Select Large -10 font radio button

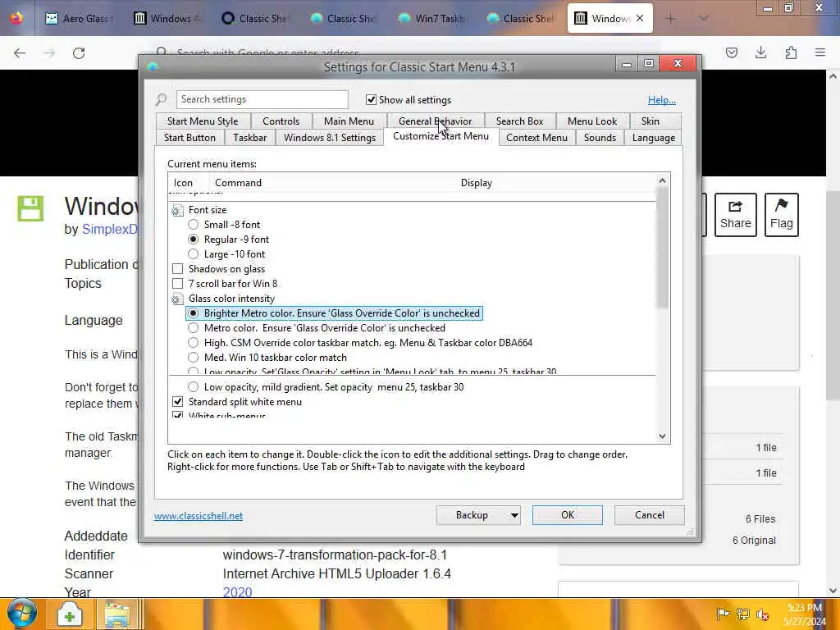[x=194, y=254]
